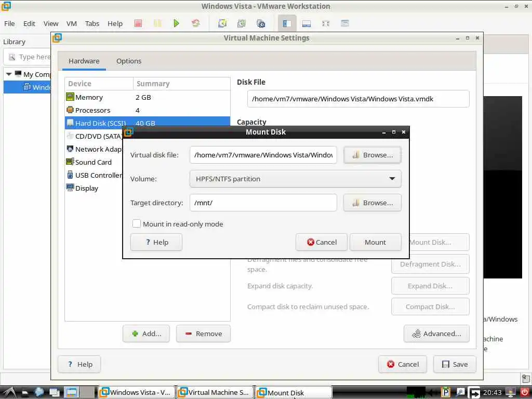Save the Virtual Machine Settings
The height and width of the screenshot is (399, 532).
(455, 364)
